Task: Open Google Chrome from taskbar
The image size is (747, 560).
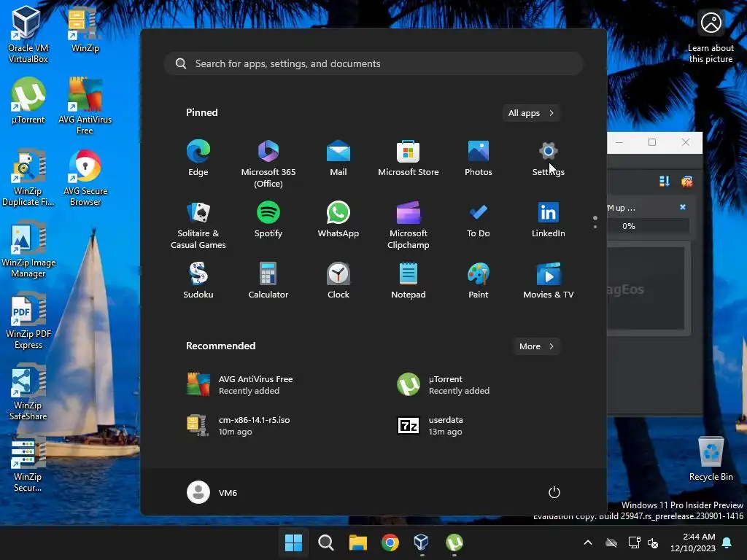Action: click(390, 542)
